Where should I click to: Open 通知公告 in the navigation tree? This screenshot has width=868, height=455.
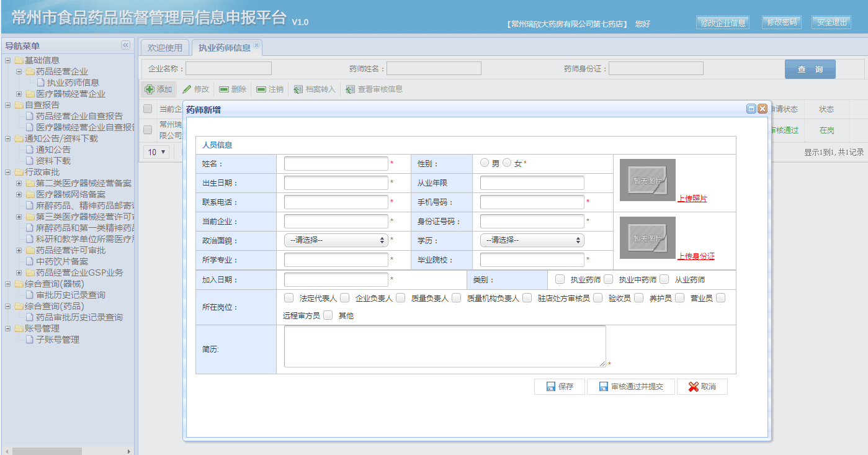tap(53, 150)
